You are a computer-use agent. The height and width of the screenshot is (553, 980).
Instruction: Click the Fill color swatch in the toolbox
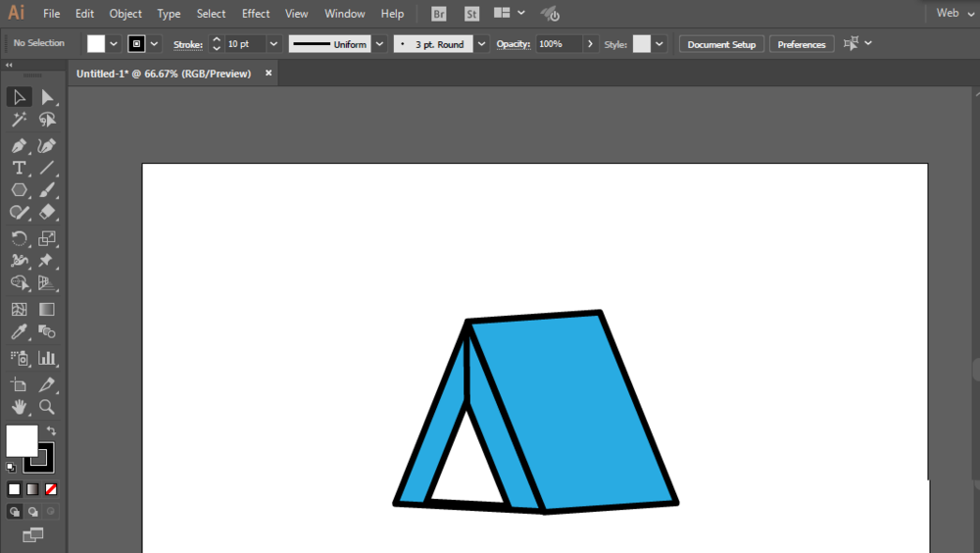[x=21, y=439]
